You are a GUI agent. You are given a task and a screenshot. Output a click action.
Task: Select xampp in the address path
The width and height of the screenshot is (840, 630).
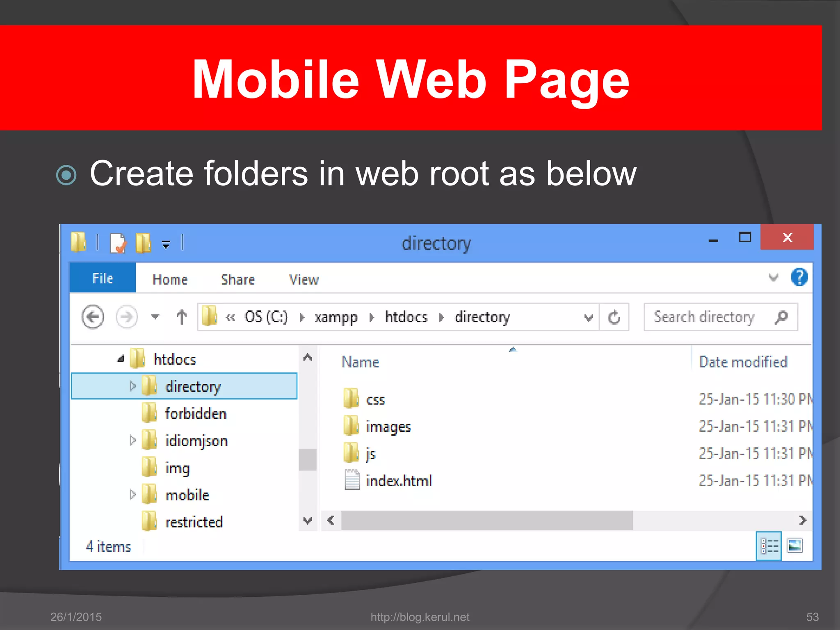point(336,318)
